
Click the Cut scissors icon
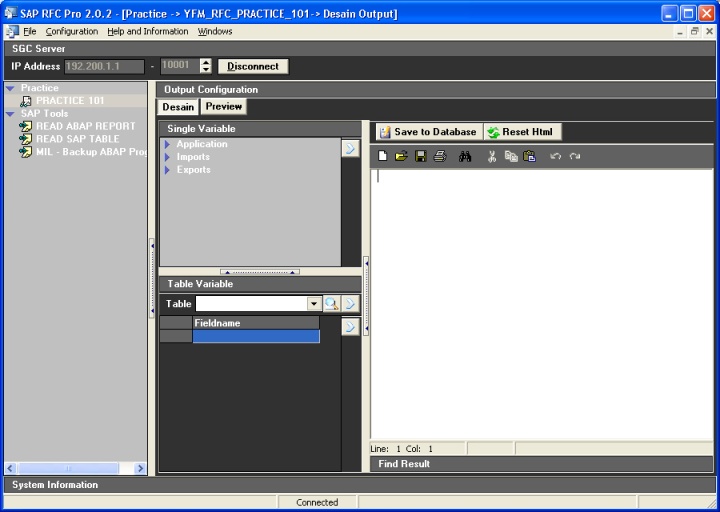tap(492, 157)
